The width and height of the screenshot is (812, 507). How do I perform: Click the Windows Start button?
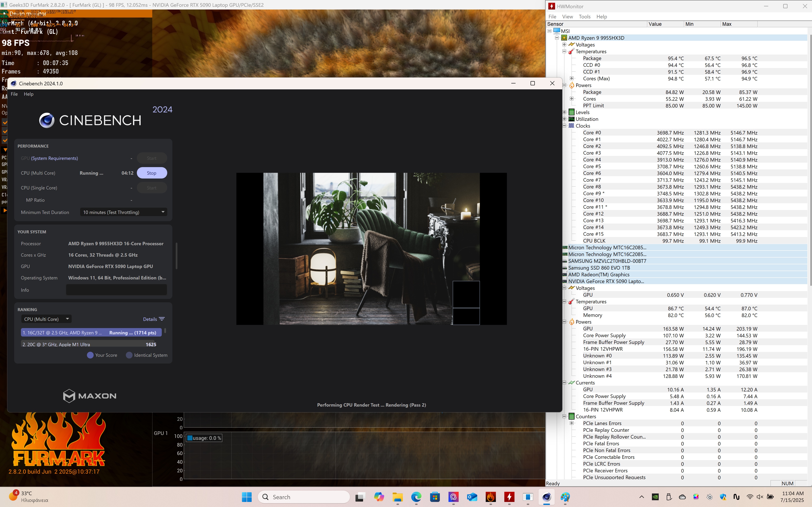pos(247,497)
